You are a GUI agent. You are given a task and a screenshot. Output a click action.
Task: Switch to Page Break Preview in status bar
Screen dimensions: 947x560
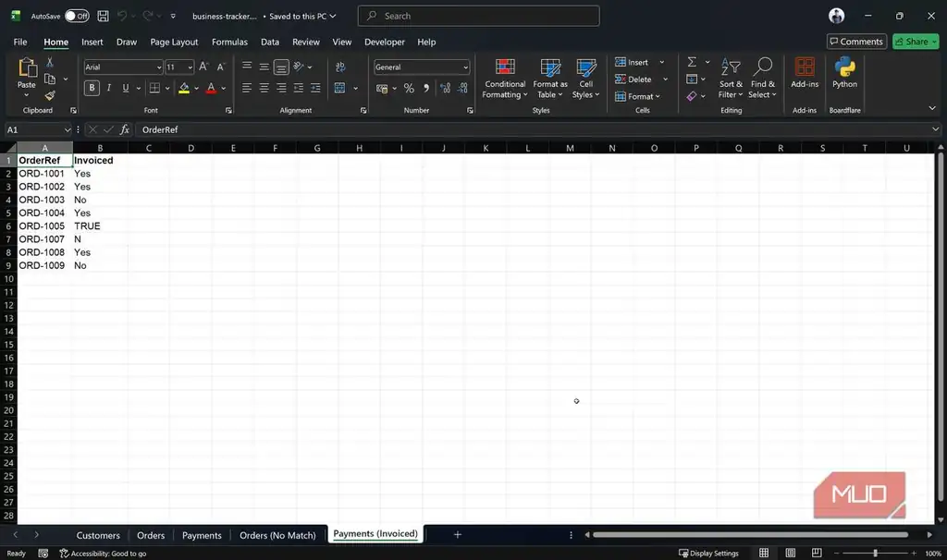pyautogui.click(x=817, y=553)
